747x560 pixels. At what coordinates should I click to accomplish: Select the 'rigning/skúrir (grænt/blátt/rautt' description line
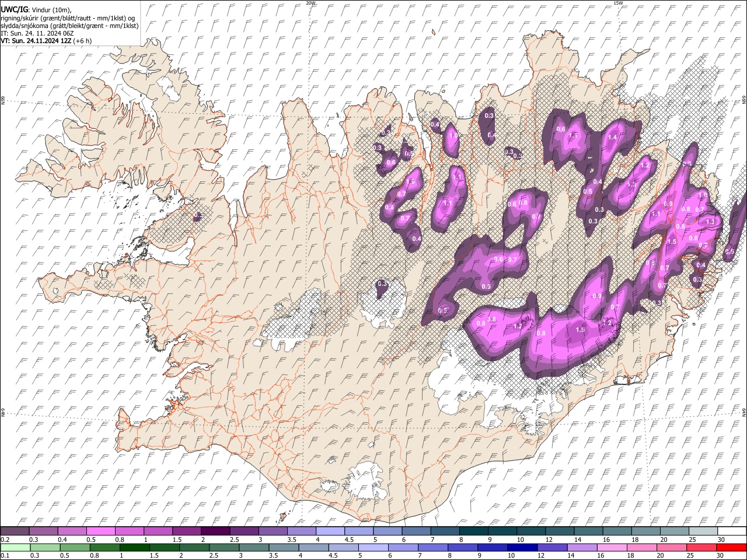pos(67,18)
